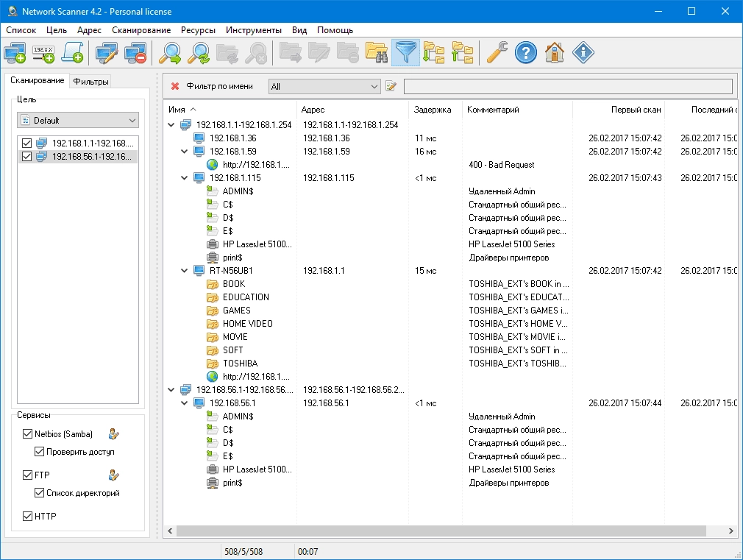Click the add IP address range icon
Screen dimensions: 743x560
pos(43,53)
